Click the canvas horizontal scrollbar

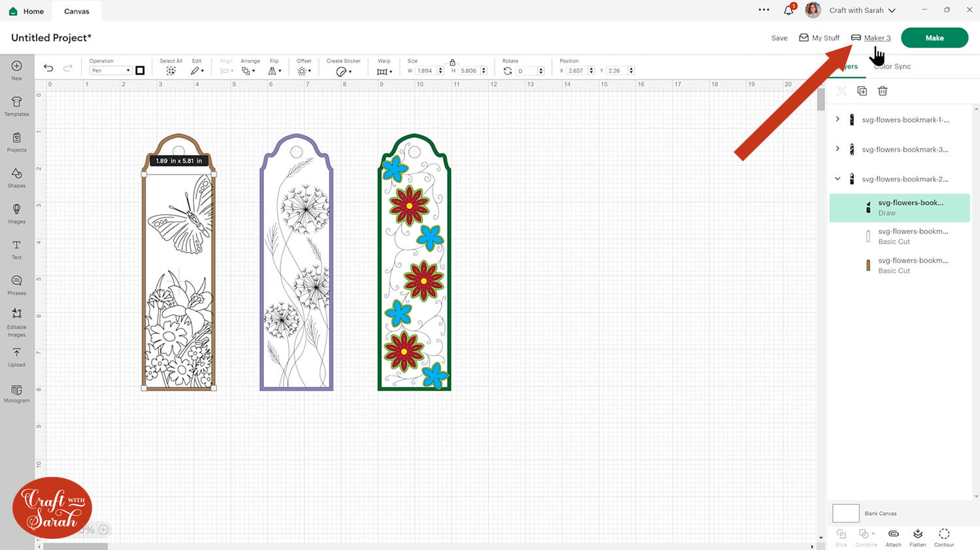pos(75,546)
